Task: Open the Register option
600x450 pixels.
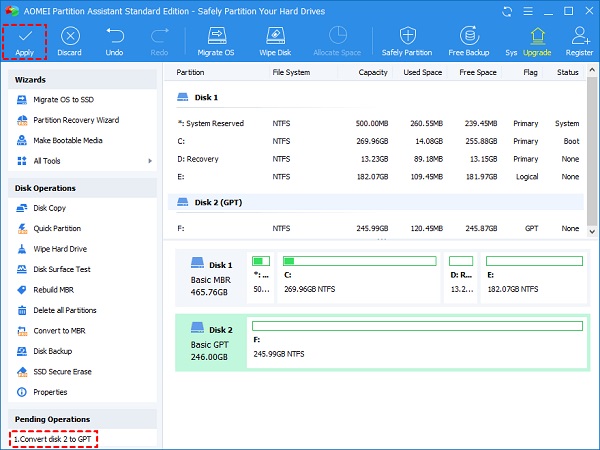Action: click(x=579, y=42)
